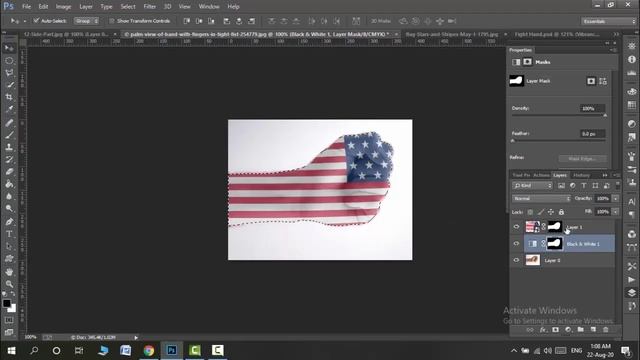Open the Image menu
The height and width of the screenshot is (360, 640).
point(63,7)
